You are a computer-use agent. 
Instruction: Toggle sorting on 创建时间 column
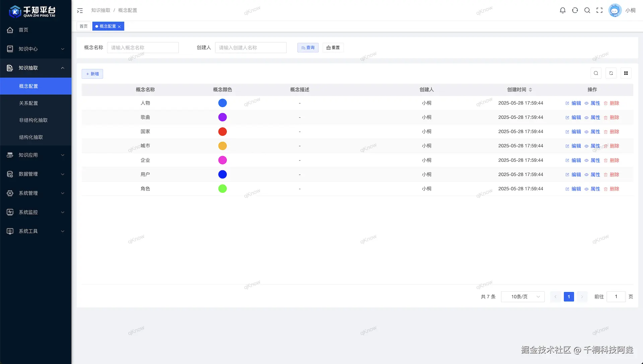(530, 90)
